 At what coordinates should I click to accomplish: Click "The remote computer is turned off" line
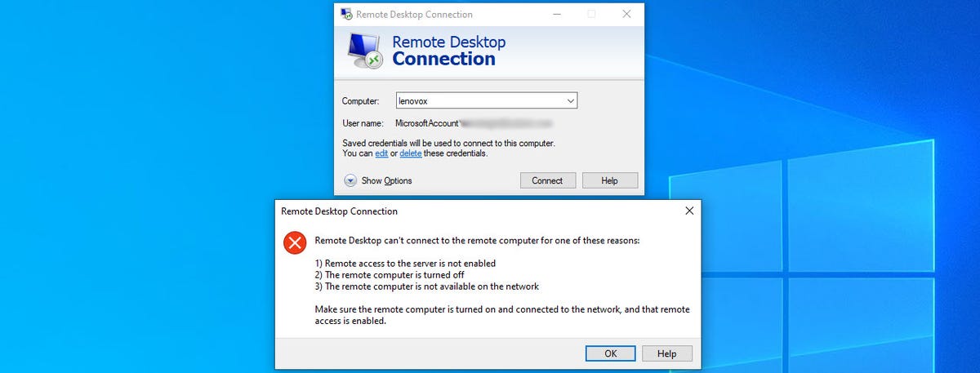click(x=390, y=275)
